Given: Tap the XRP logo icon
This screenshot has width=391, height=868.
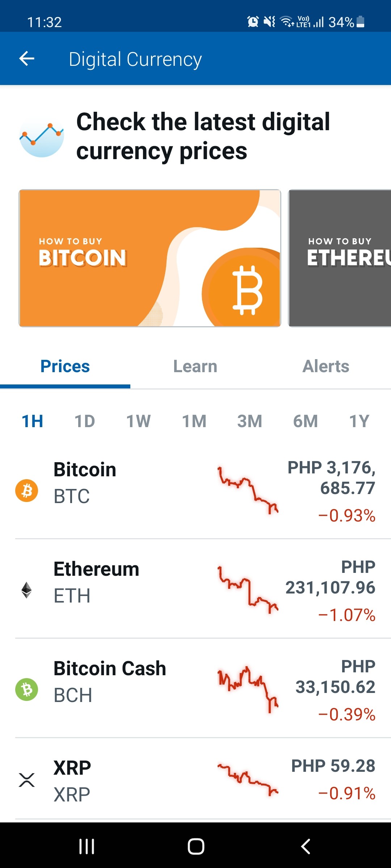Looking at the screenshot, I should pyautogui.click(x=27, y=780).
